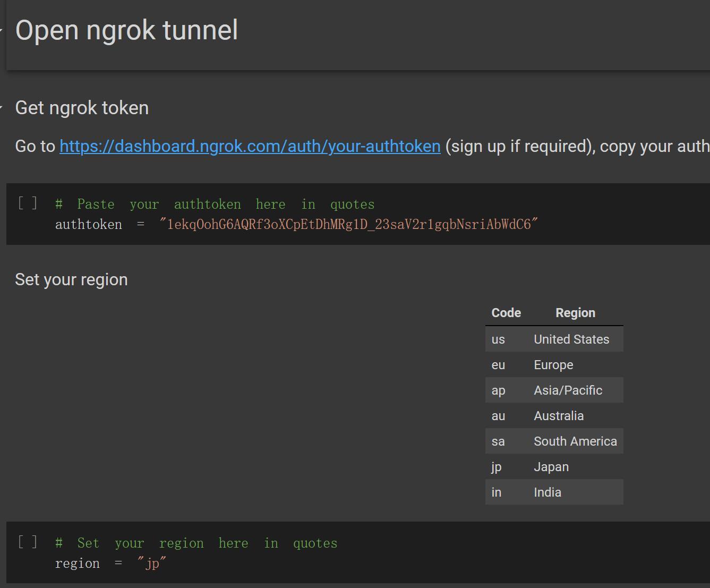
Task: Open the dashboard.ngrok.com authtoken link
Action: tap(250, 146)
